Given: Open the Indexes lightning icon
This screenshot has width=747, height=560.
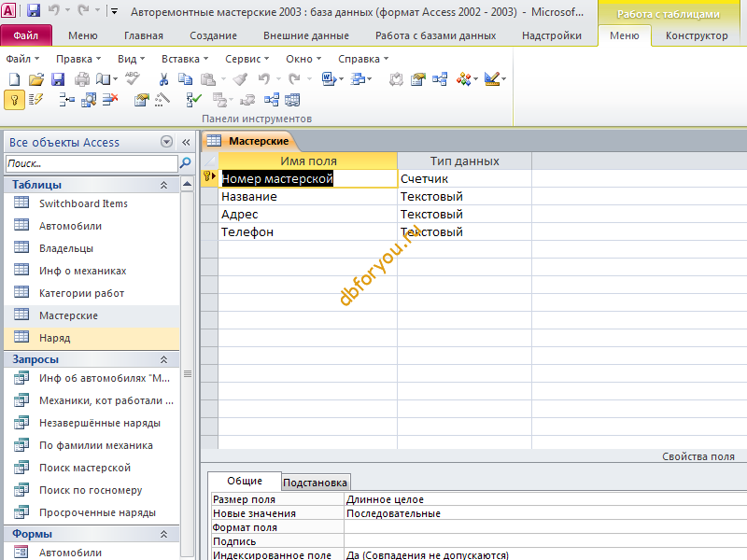Looking at the screenshot, I should tap(35, 100).
